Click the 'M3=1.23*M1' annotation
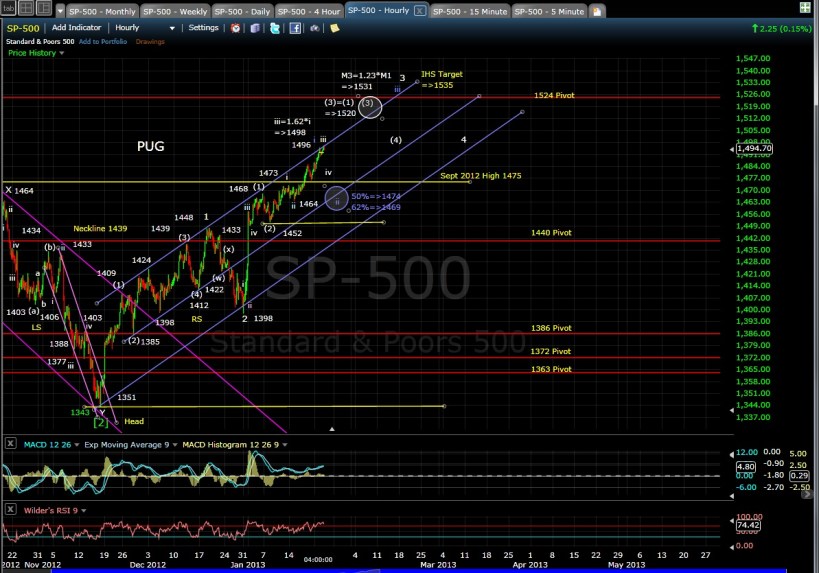Viewport: 819px width, 573px height. (x=366, y=75)
